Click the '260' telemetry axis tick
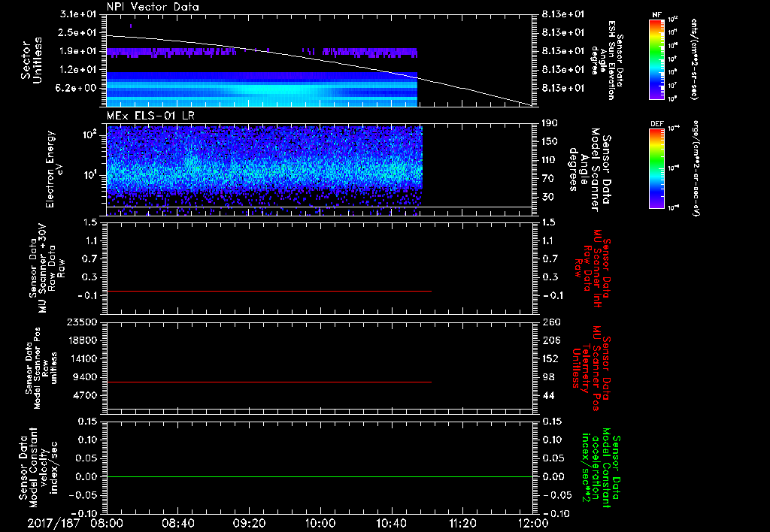The width and height of the screenshot is (770, 532). [551, 322]
